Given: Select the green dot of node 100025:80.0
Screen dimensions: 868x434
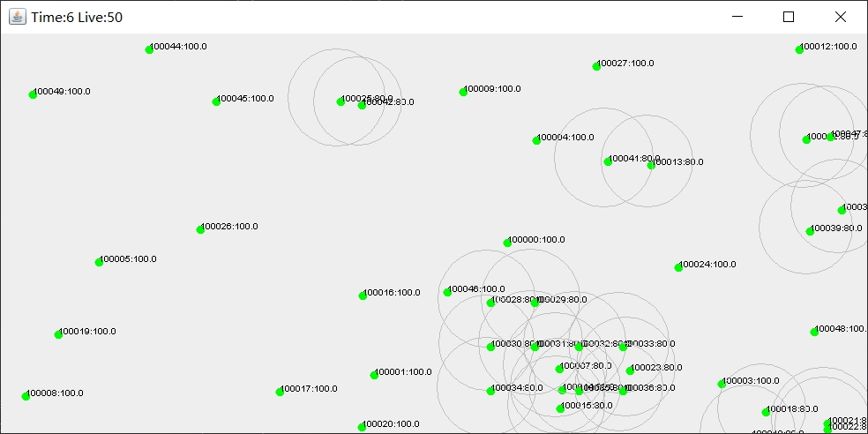Looking at the screenshot, I should (x=340, y=101).
